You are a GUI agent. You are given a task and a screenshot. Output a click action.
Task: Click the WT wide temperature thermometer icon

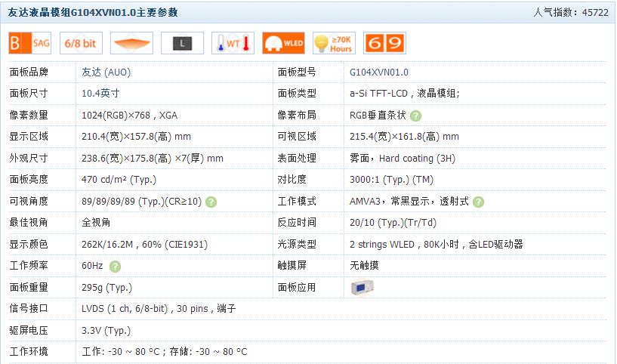coord(233,43)
